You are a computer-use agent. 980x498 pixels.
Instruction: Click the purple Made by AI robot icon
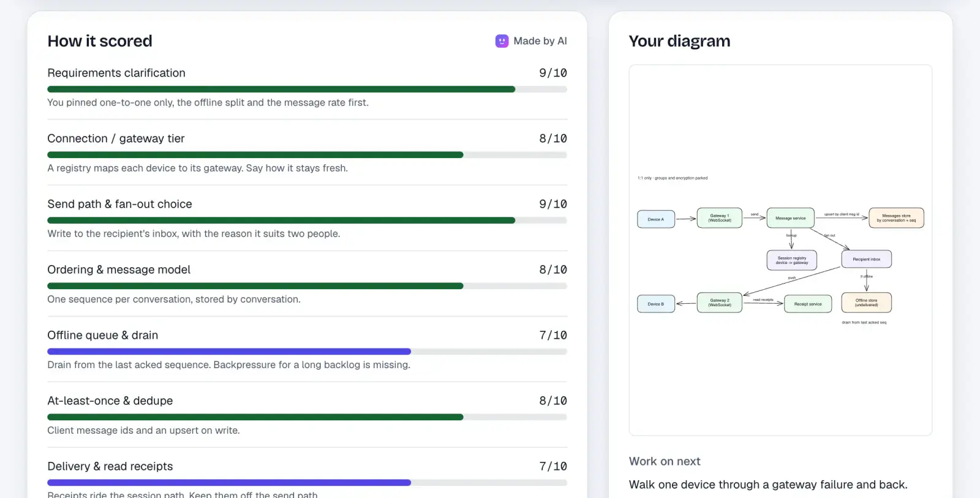pyautogui.click(x=502, y=41)
